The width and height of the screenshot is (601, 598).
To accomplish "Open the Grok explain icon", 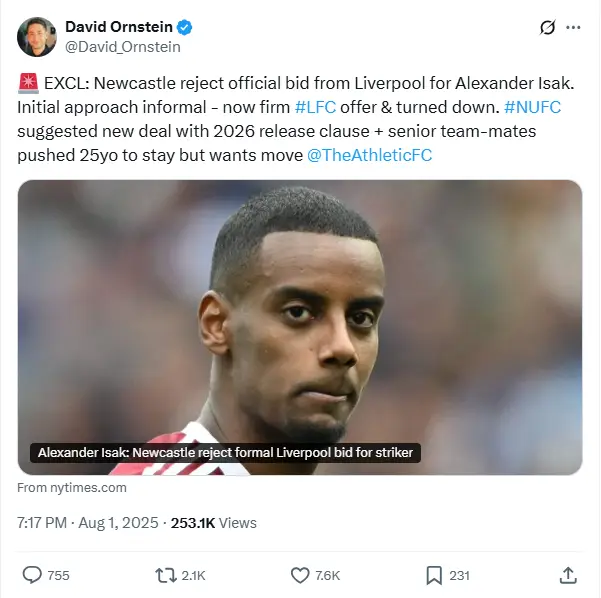I will (x=547, y=27).
